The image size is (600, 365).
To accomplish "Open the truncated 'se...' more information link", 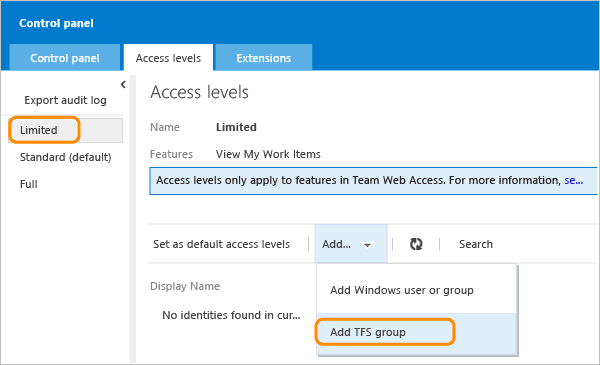I will point(574,180).
